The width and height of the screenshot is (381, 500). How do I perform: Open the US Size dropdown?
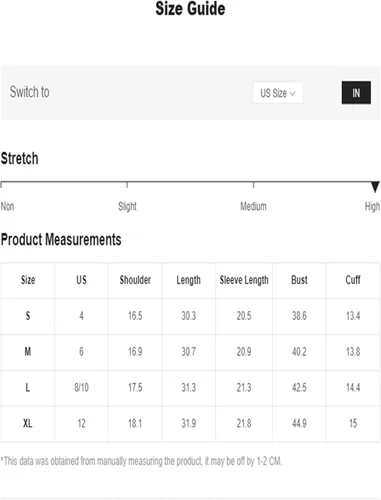coord(278,93)
